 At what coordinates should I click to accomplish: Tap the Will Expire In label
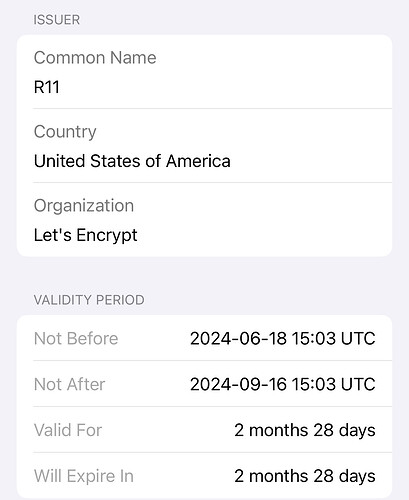coord(84,476)
